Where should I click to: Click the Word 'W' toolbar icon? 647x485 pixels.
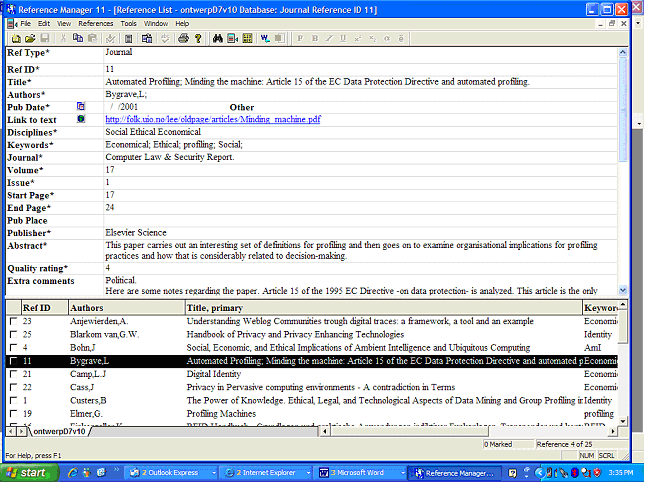[265, 38]
